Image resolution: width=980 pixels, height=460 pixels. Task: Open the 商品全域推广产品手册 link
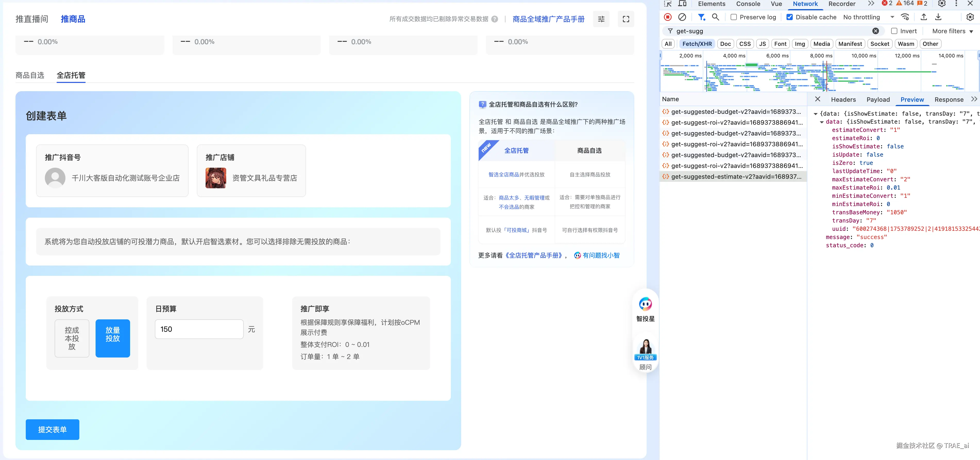(x=548, y=19)
